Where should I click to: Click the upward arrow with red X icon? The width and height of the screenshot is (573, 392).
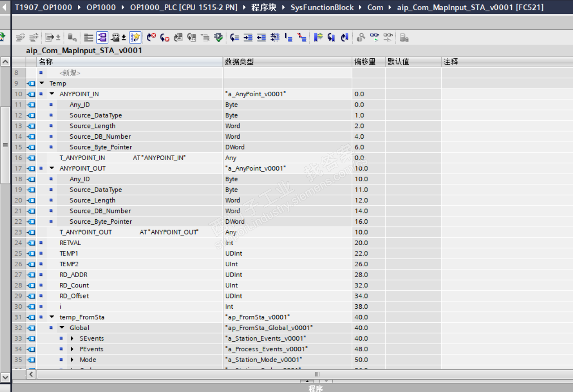click(x=151, y=38)
